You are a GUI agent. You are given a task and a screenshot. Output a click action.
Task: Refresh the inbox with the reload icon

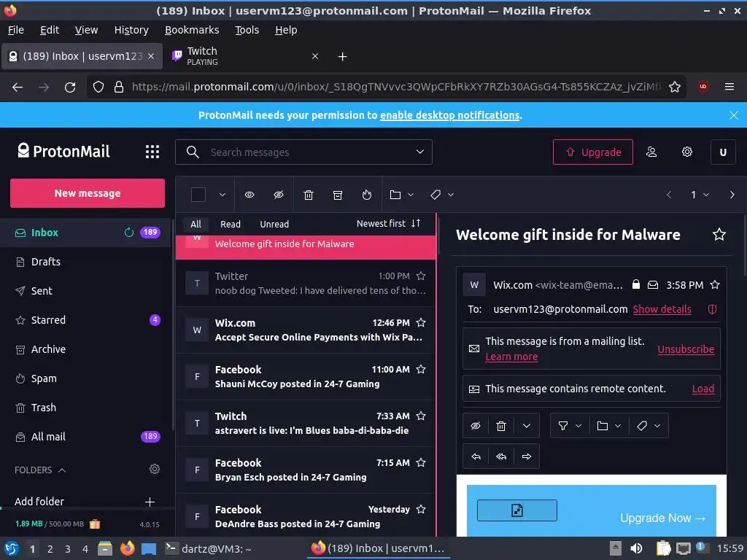pyautogui.click(x=128, y=233)
